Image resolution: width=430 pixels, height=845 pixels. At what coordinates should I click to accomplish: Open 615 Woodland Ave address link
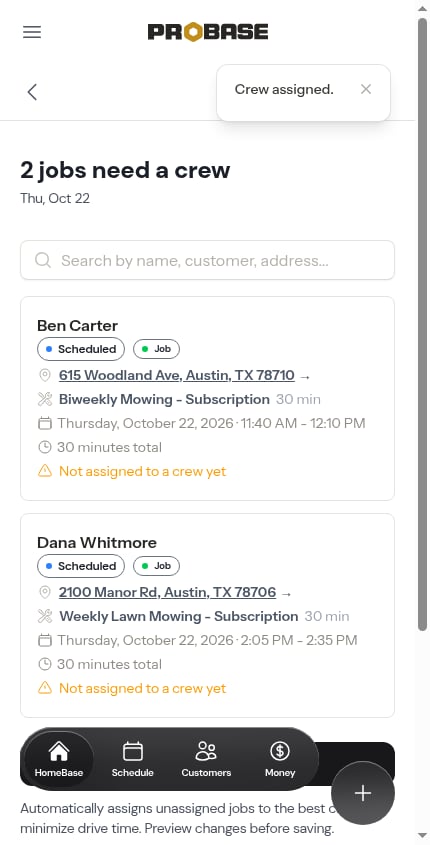click(x=177, y=375)
